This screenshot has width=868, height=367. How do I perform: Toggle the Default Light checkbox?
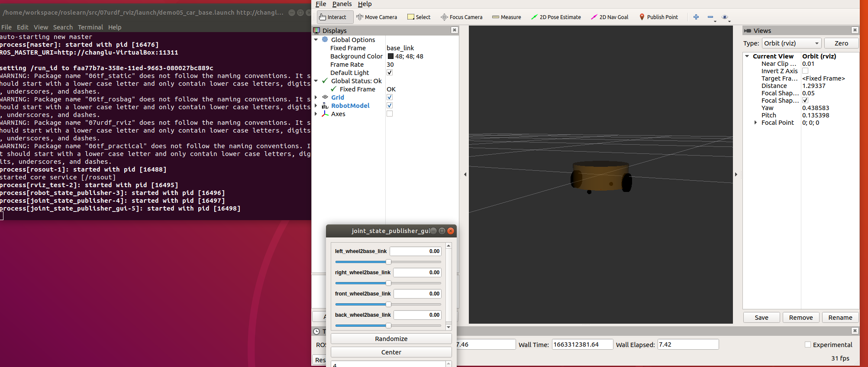pos(390,73)
